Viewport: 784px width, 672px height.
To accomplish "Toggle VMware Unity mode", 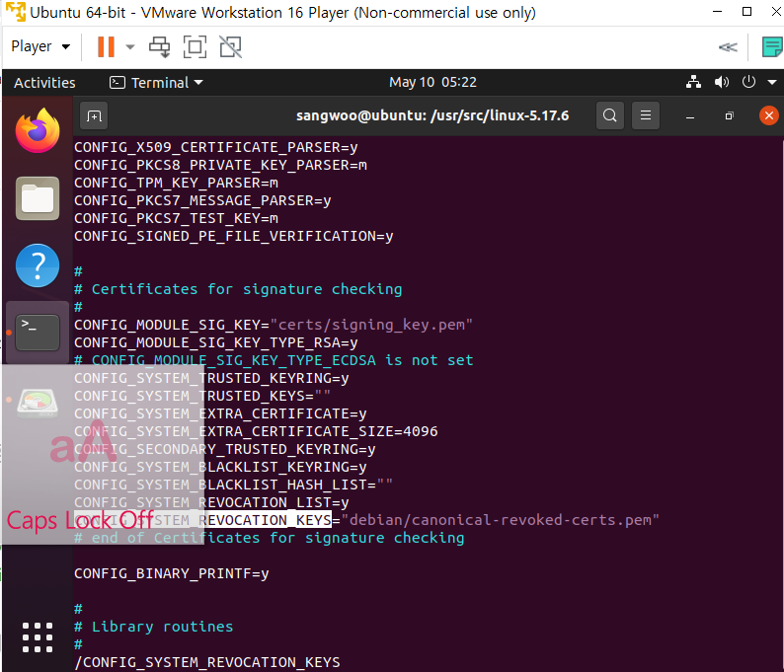I will pos(230,47).
